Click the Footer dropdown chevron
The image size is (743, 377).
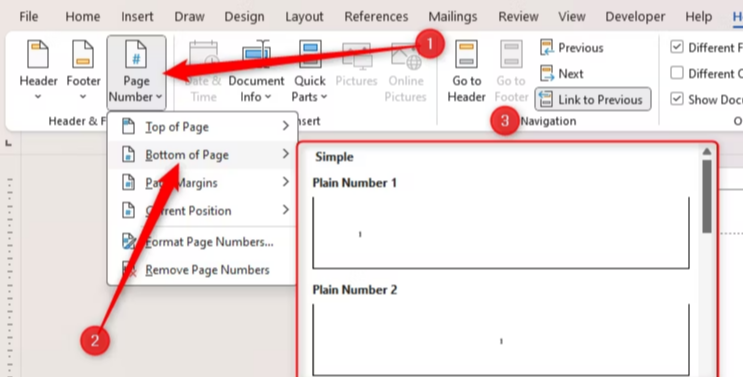point(83,97)
